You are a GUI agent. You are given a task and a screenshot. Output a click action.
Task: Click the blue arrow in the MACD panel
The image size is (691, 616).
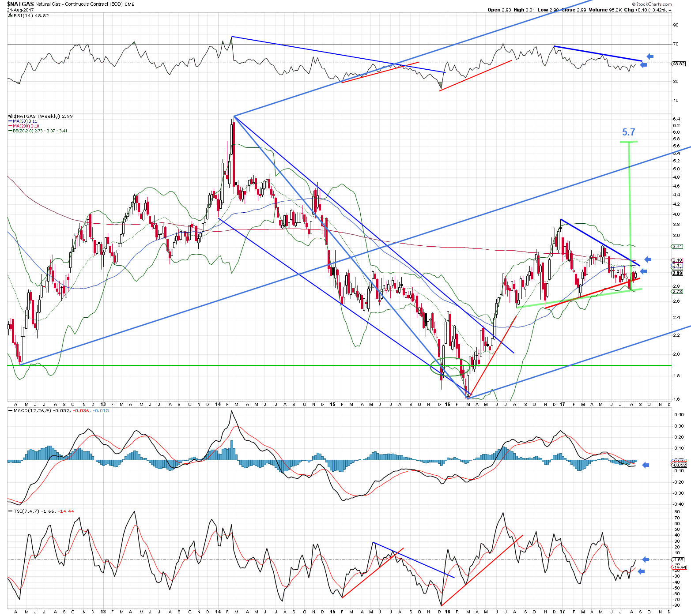(646, 465)
